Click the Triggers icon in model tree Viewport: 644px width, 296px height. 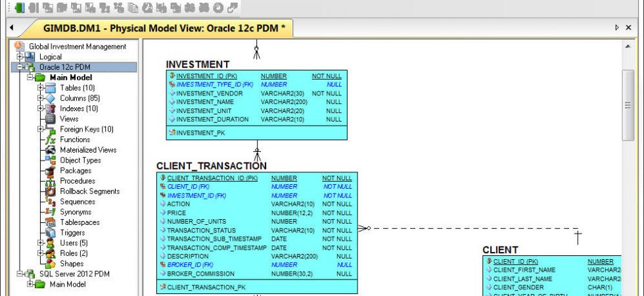(x=51, y=233)
